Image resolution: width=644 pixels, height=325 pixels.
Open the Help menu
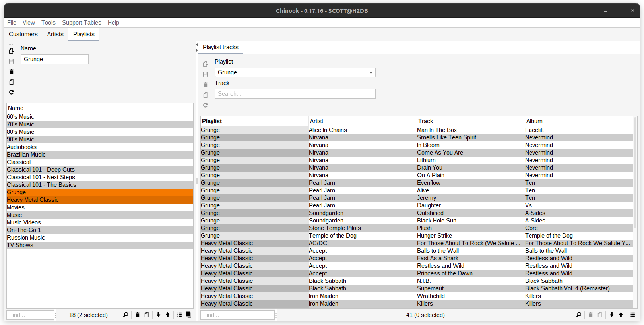click(x=113, y=23)
